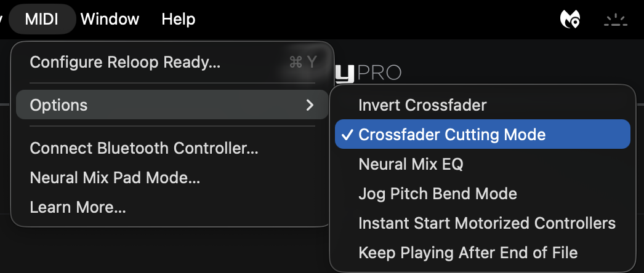This screenshot has width=644, height=273.
Task: Turn on Jog Pitch Bend Mode
Action: (437, 194)
